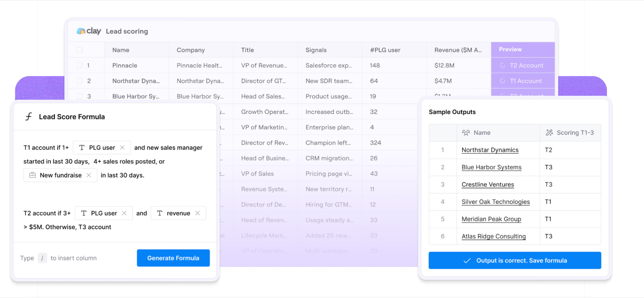Image resolution: width=644 pixels, height=298 pixels.
Task: Click Output is correct. Save formula button
Action: (515, 261)
